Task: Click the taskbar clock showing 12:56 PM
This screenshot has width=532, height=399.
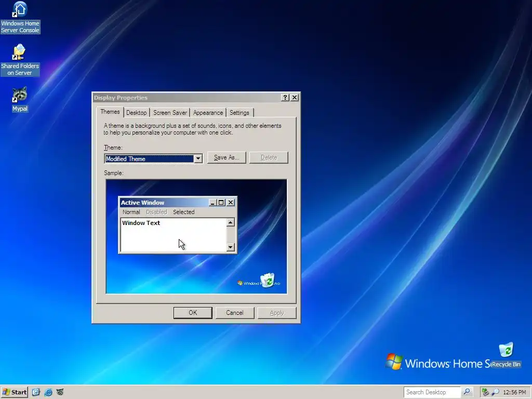Action: [514, 392]
